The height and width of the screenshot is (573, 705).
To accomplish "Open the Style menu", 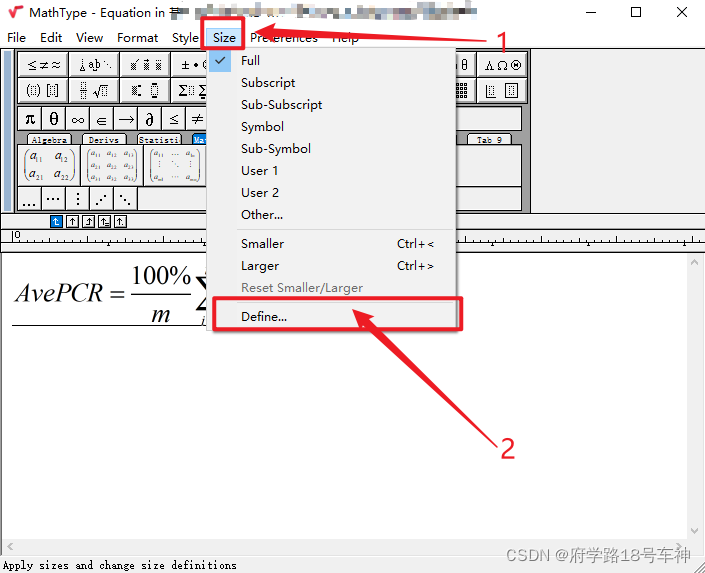I will click(x=185, y=38).
